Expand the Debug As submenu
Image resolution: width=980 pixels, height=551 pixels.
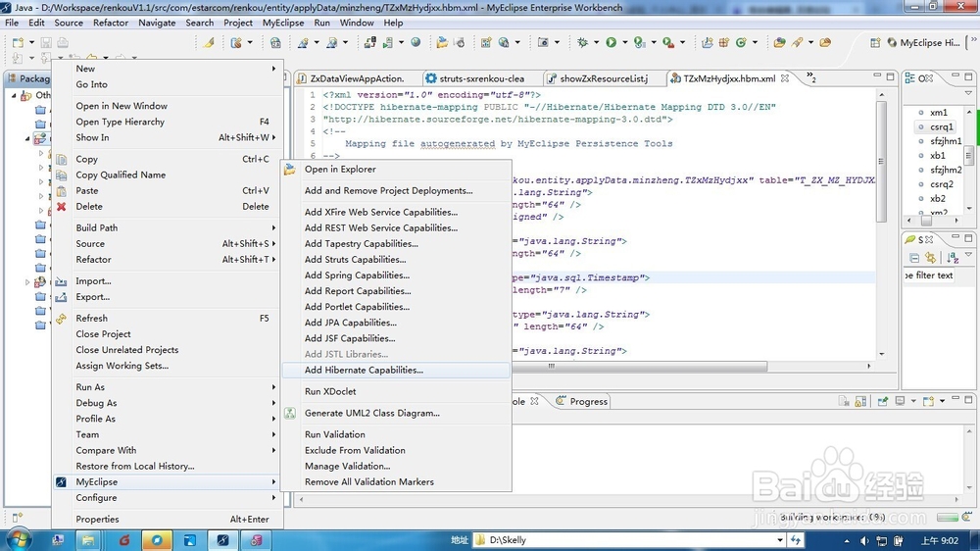pos(273,403)
